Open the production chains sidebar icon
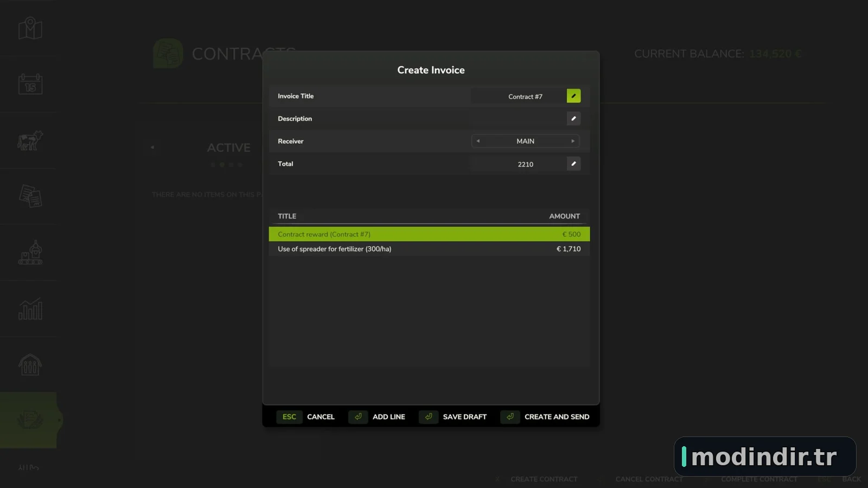The width and height of the screenshot is (868, 488). pyautogui.click(x=30, y=253)
